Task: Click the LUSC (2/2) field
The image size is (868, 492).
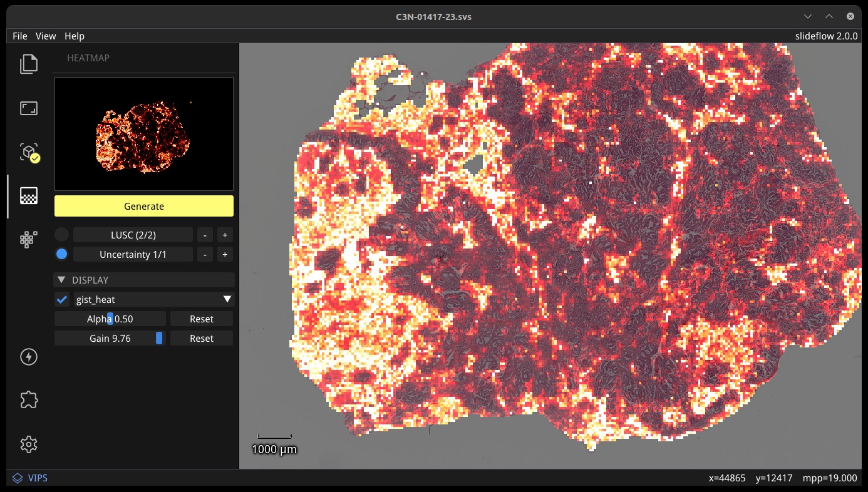Action: pos(133,235)
